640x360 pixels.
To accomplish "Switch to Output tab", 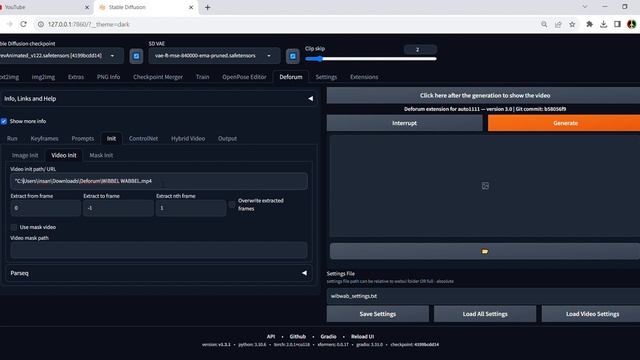I will (x=227, y=139).
